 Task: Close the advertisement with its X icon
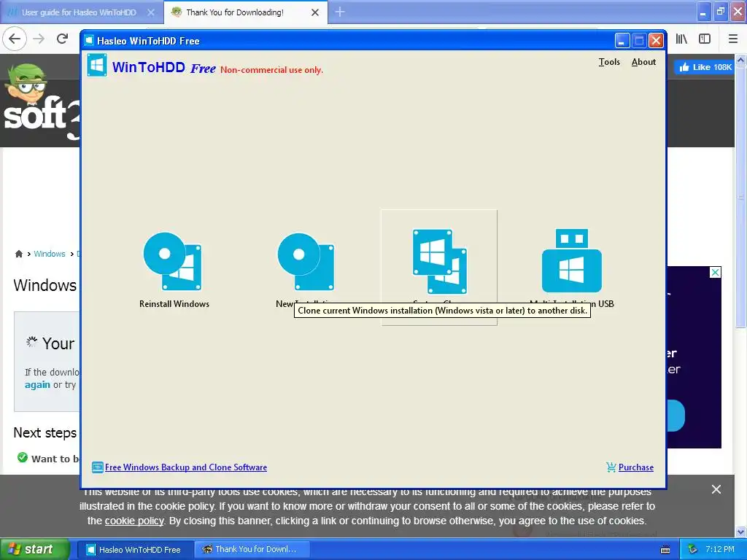715,273
